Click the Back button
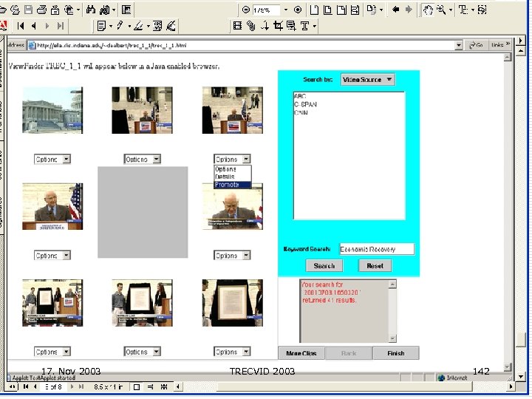This screenshot has height=399, width=532. point(349,353)
